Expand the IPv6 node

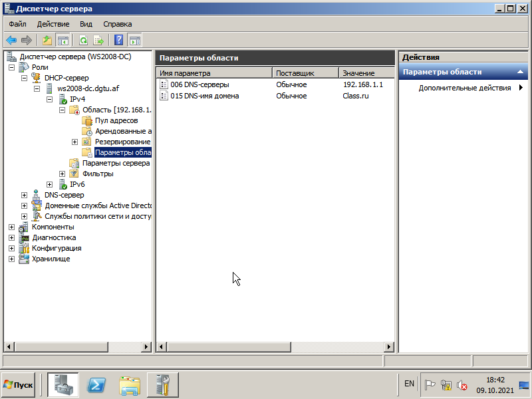point(49,184)
